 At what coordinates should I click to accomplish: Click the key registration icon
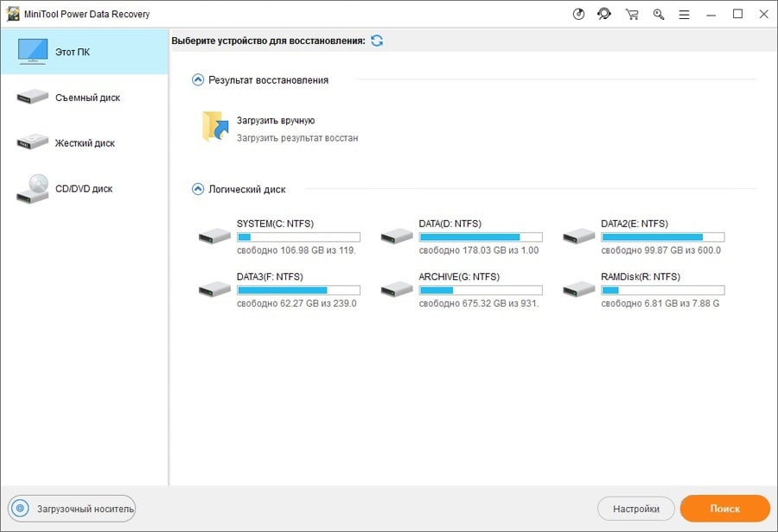coord(659,15)
